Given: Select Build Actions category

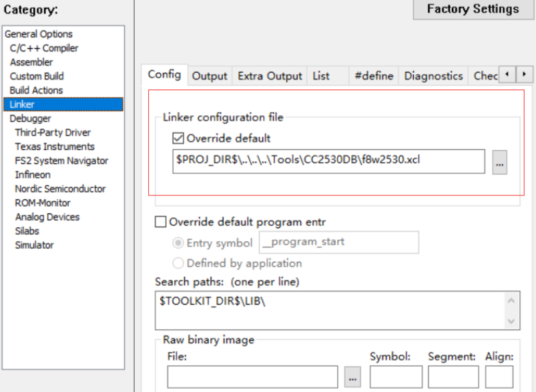Looking at the screenshot, I should (x=36, y=90).
